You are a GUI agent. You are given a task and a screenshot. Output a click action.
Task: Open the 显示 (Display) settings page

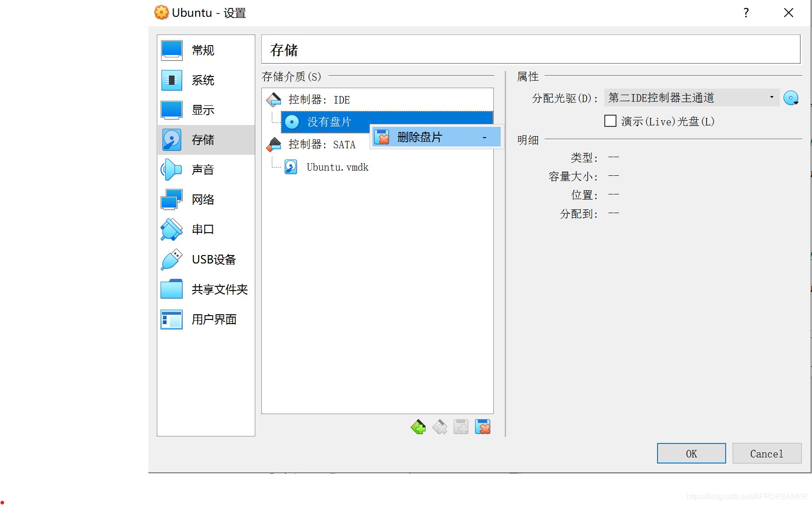pos(206,110)
